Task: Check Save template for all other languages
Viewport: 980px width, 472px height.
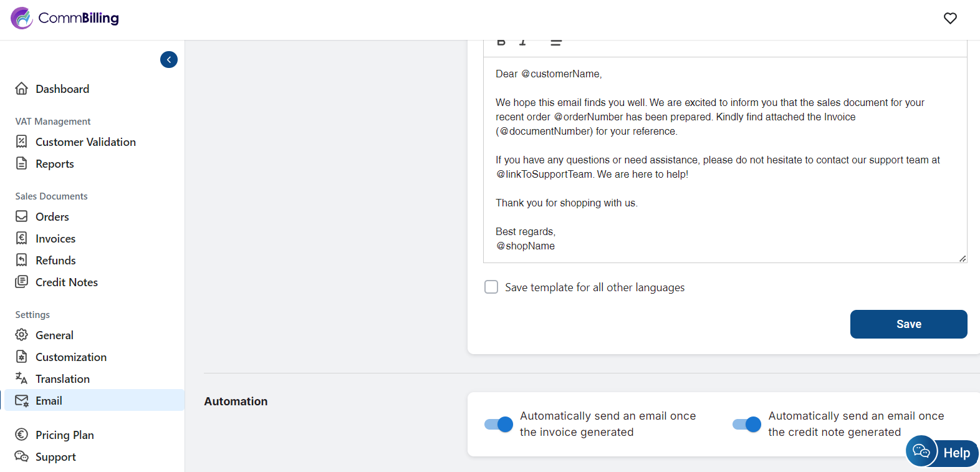Action: [491, 287]
